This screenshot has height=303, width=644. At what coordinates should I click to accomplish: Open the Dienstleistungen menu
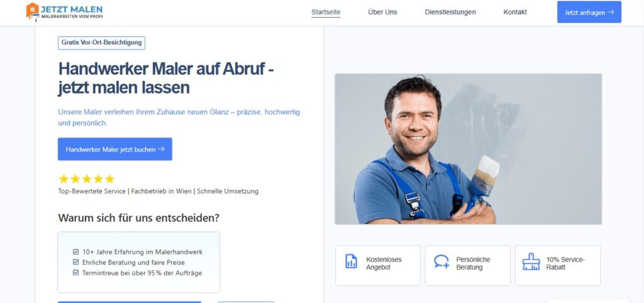click(x=450, y=13)
